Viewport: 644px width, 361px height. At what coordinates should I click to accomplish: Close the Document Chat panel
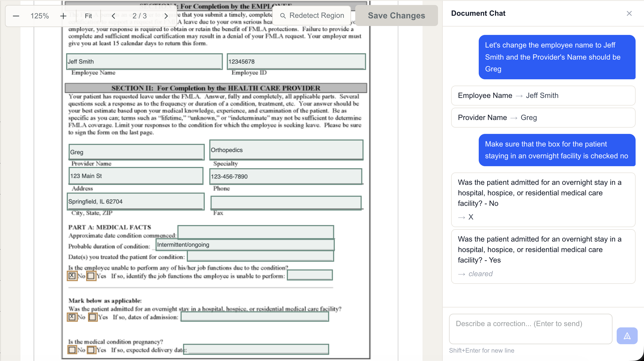click(629, 13)
